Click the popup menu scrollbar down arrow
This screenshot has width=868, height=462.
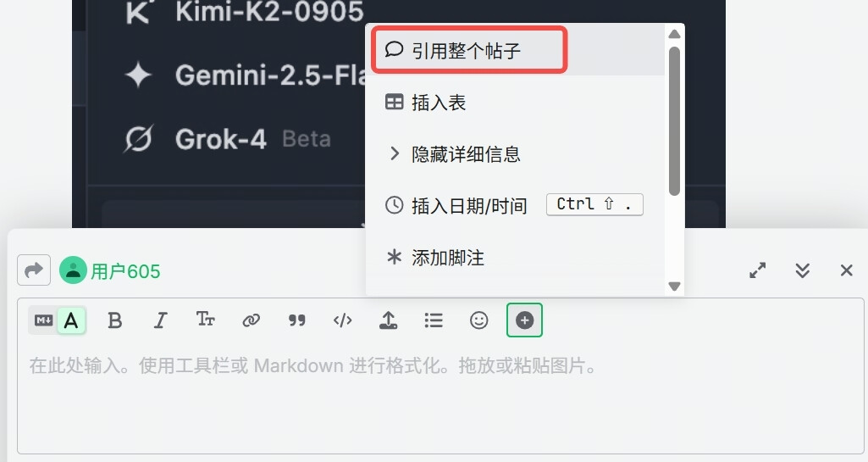pyautogui.click(x=674, y=287)
